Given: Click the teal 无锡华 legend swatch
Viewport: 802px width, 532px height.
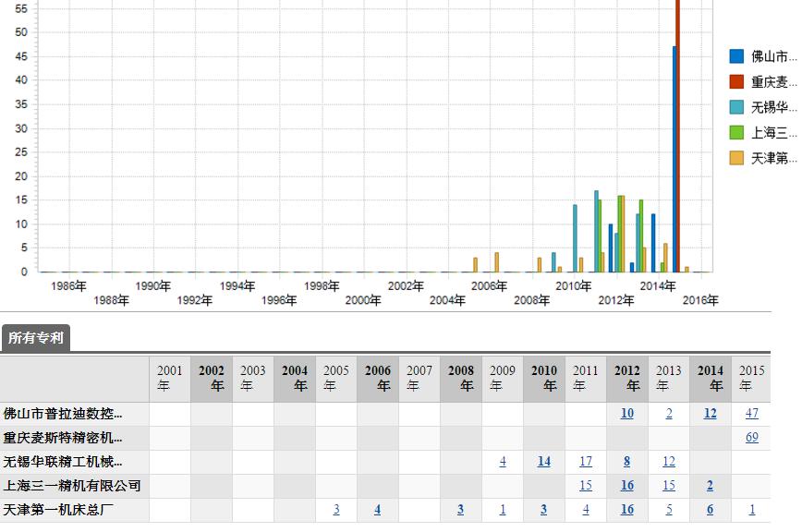Looking at the screenshot, I should 736,107.
